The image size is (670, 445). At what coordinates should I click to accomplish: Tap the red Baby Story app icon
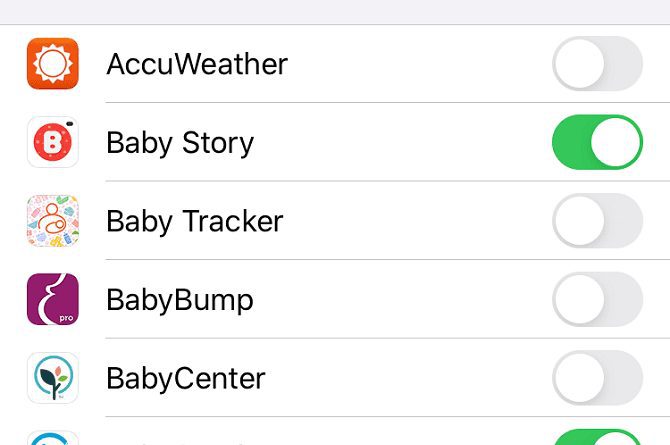[x=53, y=142]
